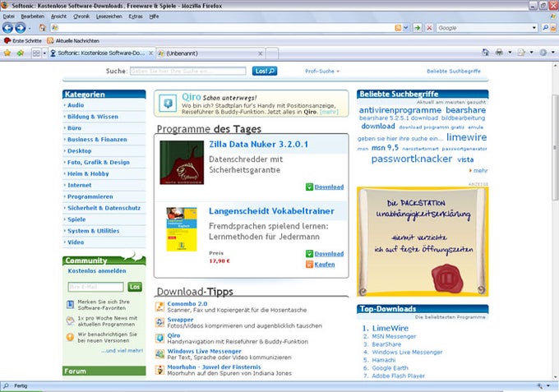Close the (Unbenannt) tab
559x392 pixels.
coord(261,53)
